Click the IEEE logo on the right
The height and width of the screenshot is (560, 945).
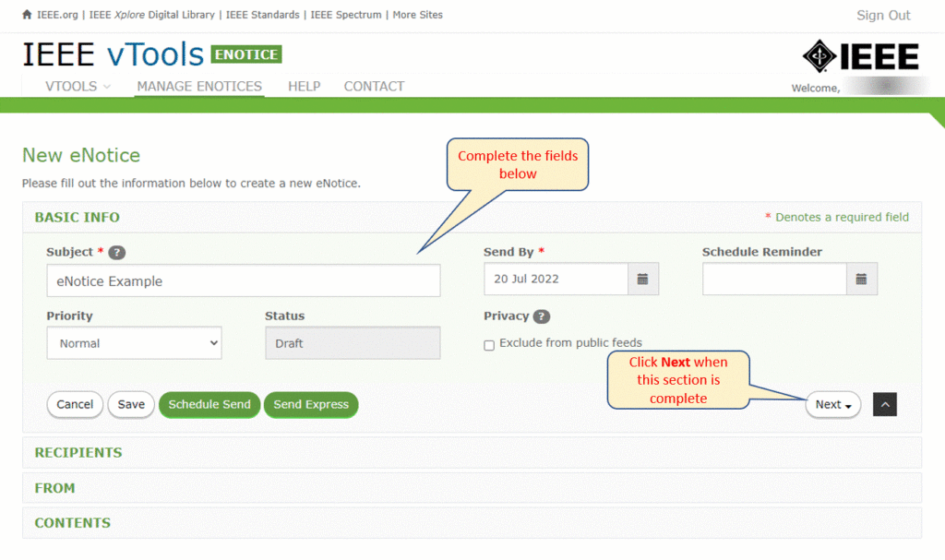click(859, 55)
